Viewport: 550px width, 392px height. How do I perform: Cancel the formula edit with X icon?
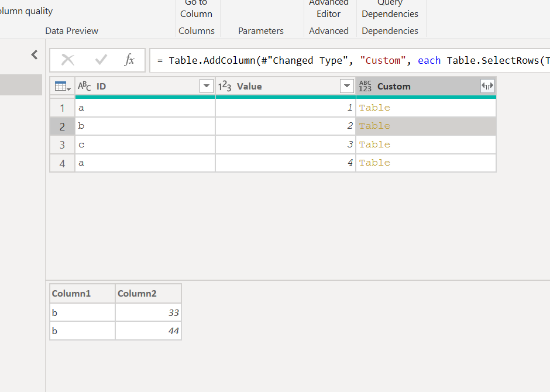[68, 60]
